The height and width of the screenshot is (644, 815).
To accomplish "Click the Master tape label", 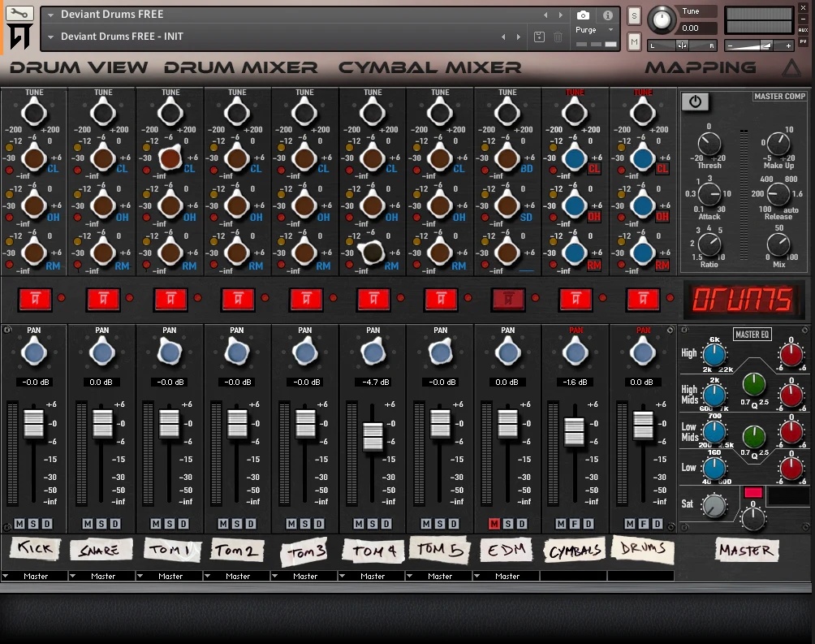I will 746,551.
